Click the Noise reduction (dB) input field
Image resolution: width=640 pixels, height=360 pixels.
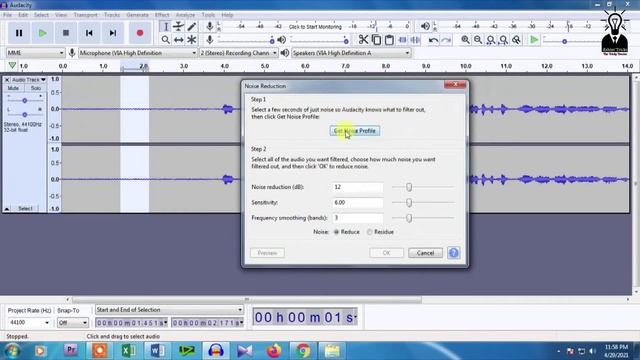coord(358,187)
